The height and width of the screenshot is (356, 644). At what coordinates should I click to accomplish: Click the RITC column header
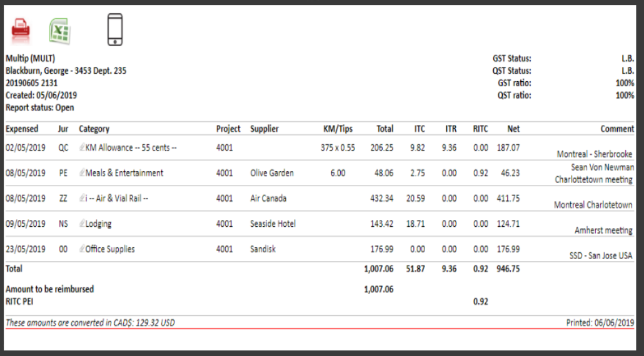[x=481, y=129]
